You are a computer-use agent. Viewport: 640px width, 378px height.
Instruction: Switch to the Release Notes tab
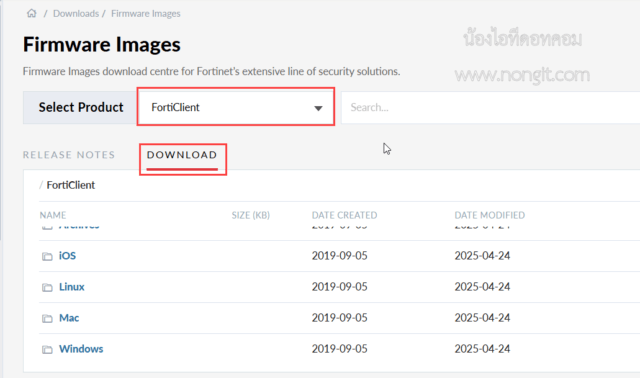pos(69,155)
